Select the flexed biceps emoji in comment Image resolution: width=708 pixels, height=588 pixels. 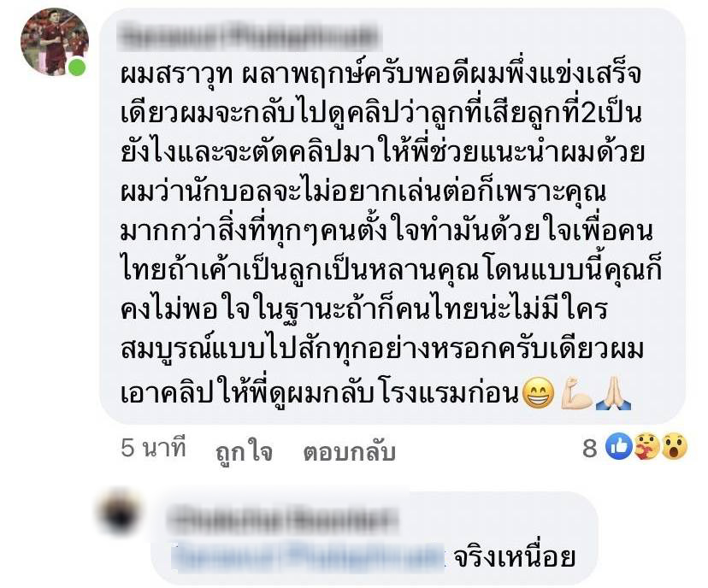(576, 393)
